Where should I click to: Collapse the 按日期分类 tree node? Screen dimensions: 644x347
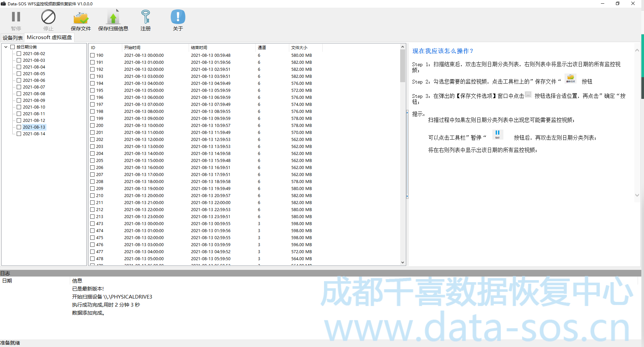coord(6,47)
